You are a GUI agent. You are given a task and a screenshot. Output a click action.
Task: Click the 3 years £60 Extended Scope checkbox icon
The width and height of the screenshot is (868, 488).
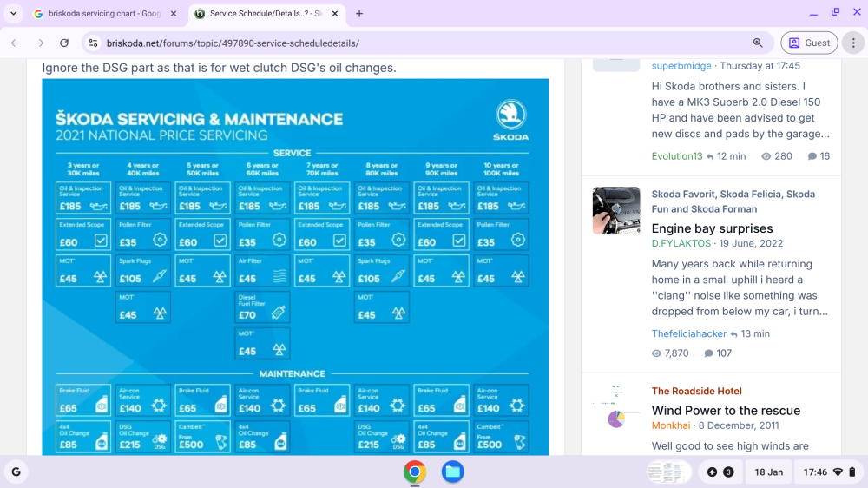coord(100,241)
